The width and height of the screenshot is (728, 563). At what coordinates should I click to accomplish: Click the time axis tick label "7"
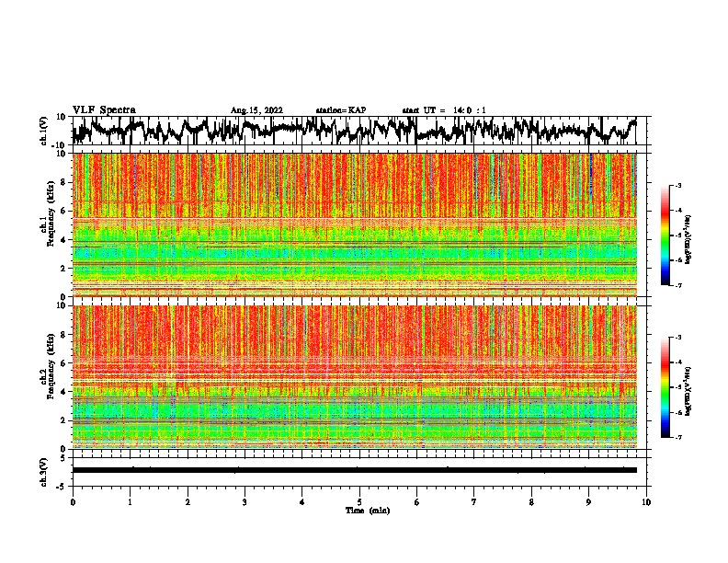click(x=474, y=502)
